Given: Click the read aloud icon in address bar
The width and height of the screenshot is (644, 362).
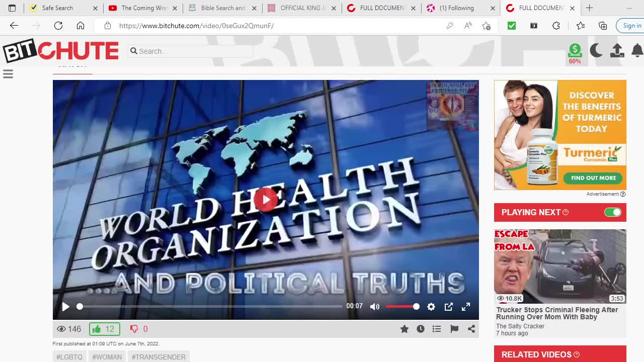Looking at the screenshot, I should click(468, 26).
